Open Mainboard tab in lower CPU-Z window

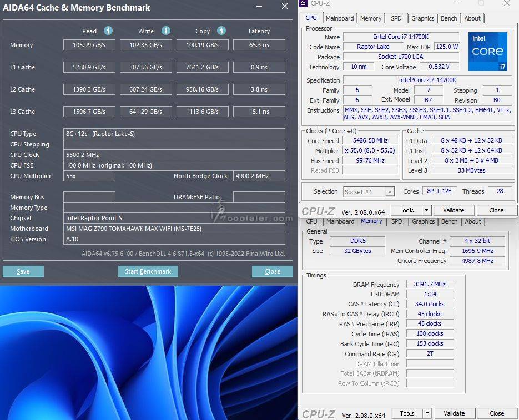pyautogui.click(x=340, y=221)
